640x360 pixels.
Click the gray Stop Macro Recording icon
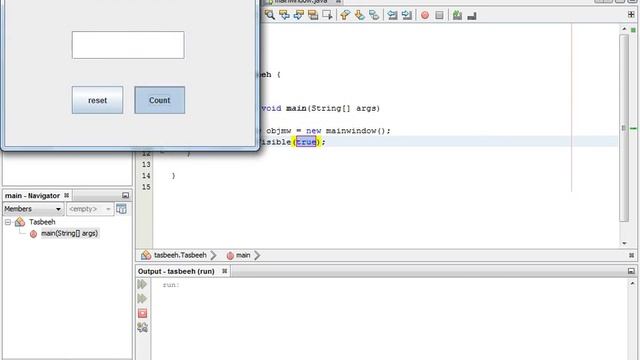point(439,15)
